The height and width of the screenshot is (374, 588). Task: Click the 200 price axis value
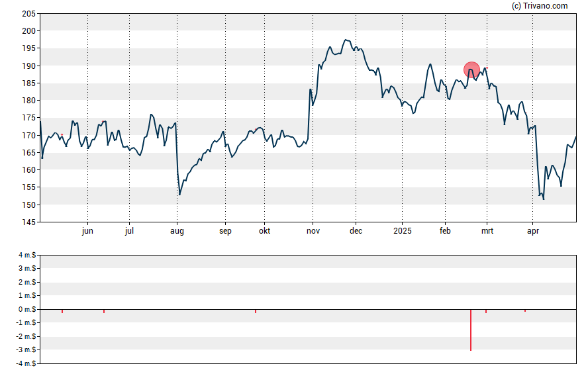coord(29,31)
